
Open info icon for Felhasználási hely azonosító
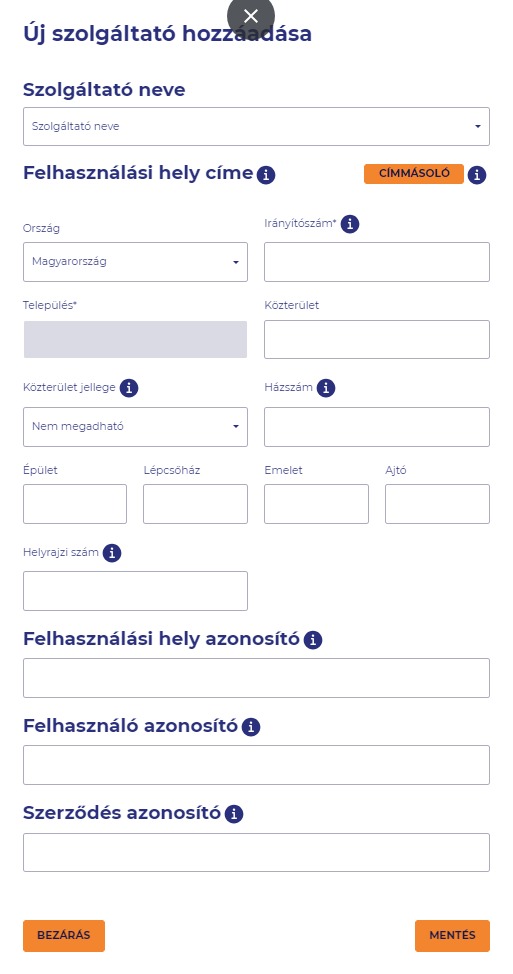(313, 640)
